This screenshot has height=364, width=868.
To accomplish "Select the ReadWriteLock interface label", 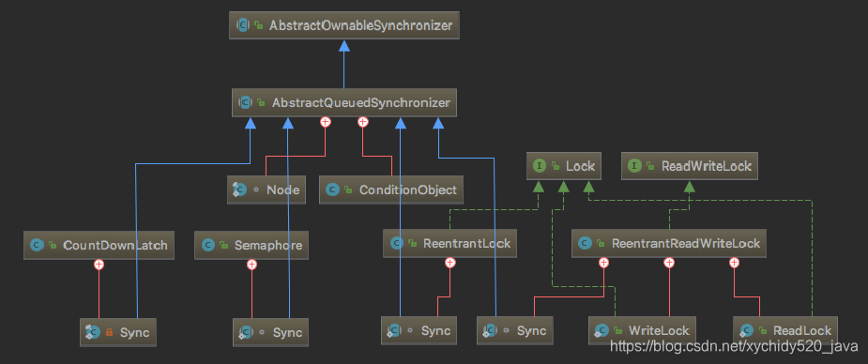I will pyautogui.click(x=707, y=165).
